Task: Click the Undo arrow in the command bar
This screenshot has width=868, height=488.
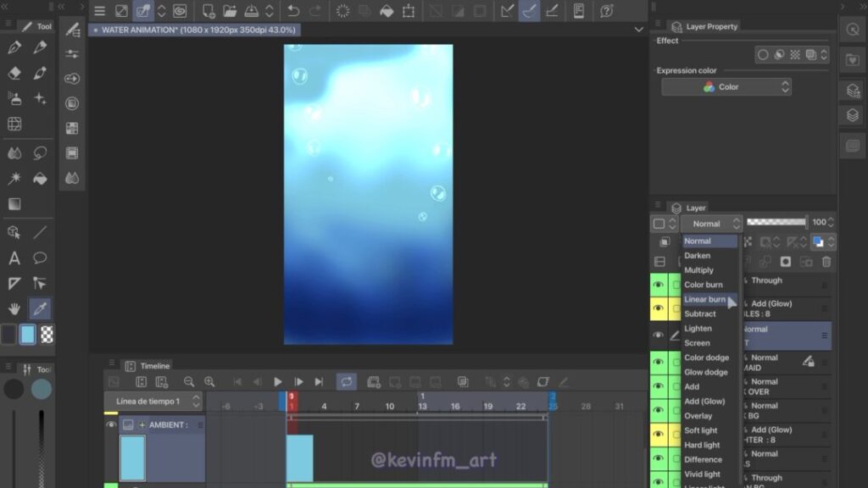Action: pyautogui.click(x=293, y=11)
